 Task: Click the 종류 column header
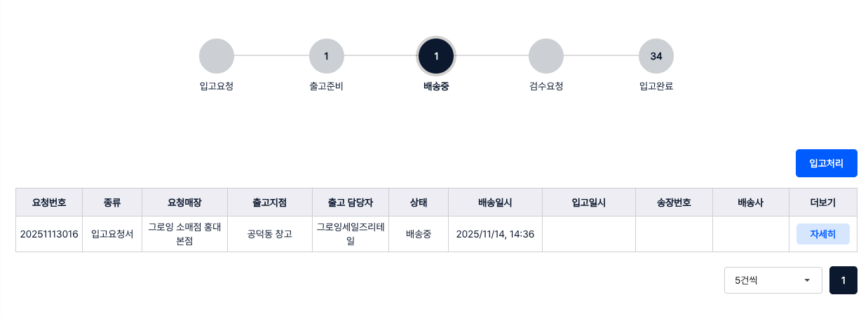click(112, 202)
